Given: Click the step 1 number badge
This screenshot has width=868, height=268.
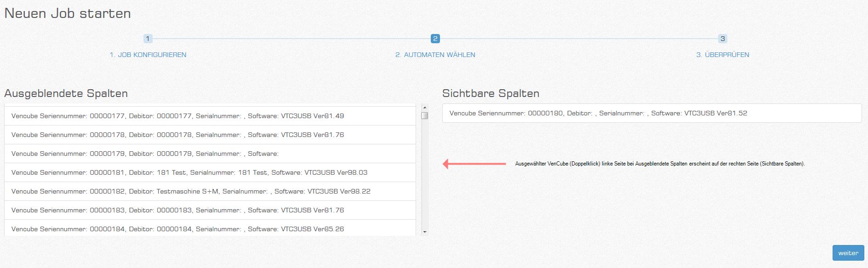Looking at the screenshot, I should (148, 39).
